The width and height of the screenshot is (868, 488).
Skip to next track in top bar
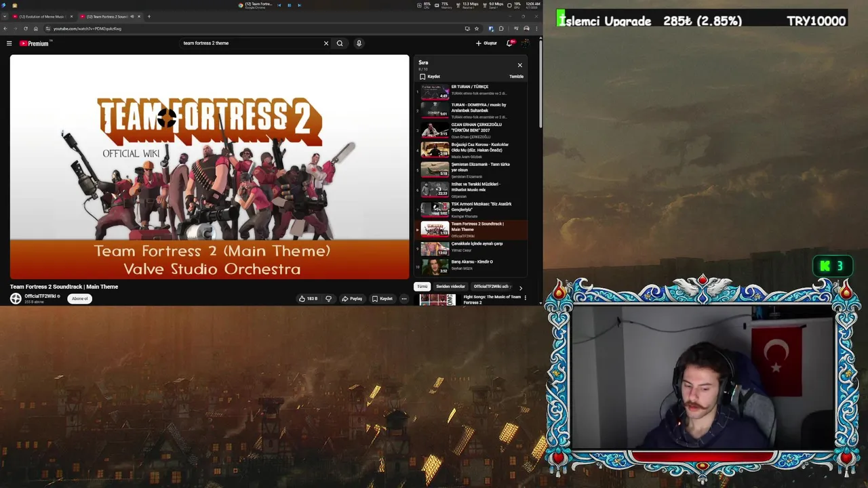[x=300, y=5]
